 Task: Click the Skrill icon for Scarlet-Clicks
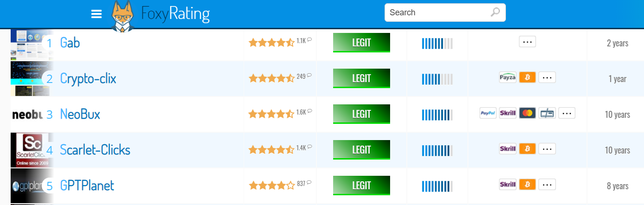508,149
